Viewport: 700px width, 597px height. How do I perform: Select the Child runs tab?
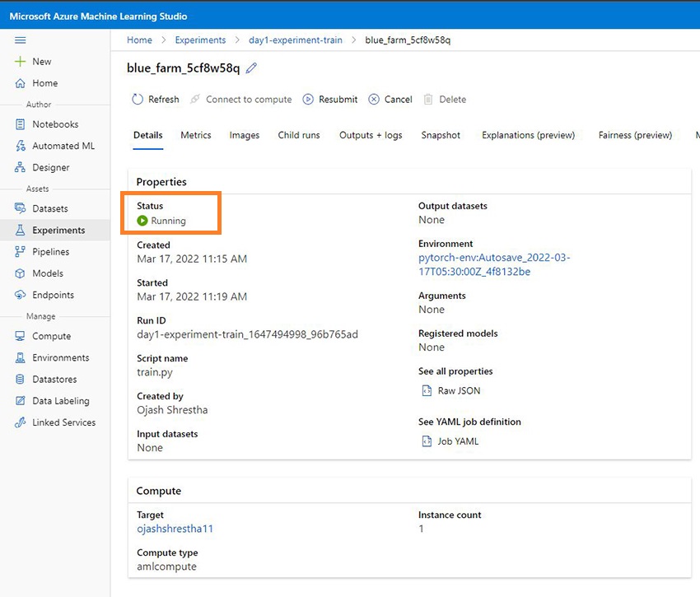299,135
